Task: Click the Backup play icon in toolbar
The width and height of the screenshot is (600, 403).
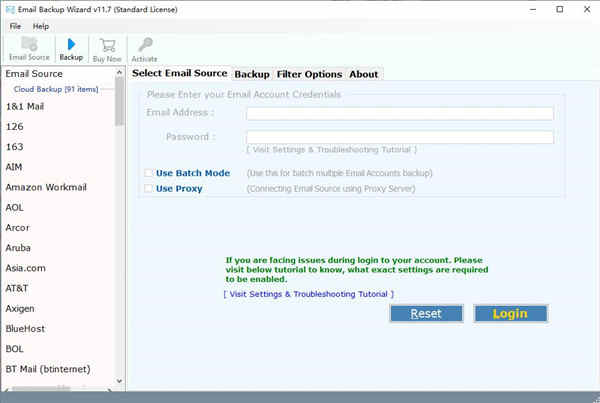Action: [x=71, y=44]
